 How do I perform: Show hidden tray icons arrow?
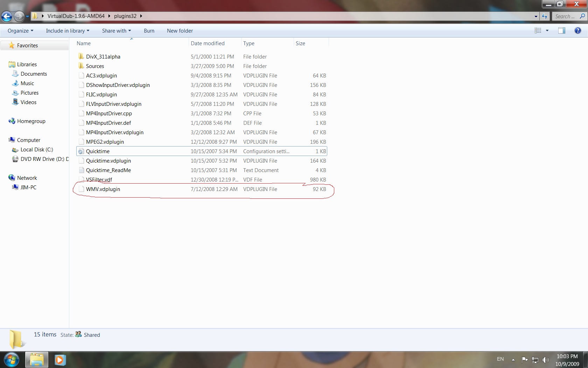coord(513,360)
